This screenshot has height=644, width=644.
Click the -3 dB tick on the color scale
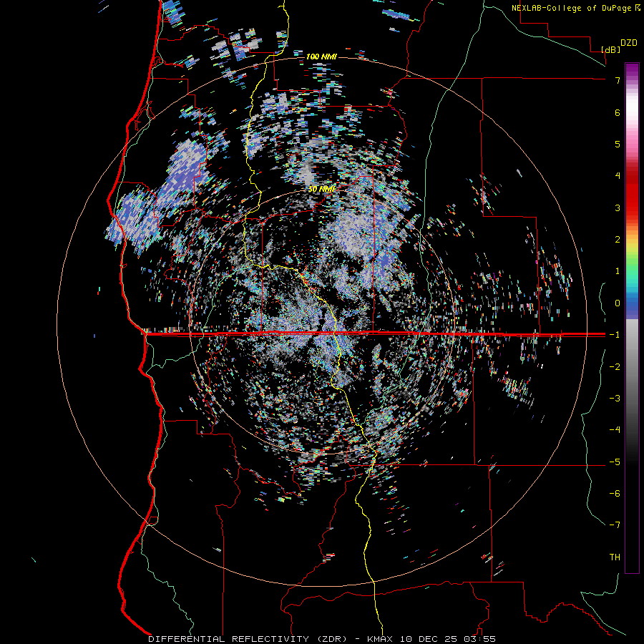(615, 399)
